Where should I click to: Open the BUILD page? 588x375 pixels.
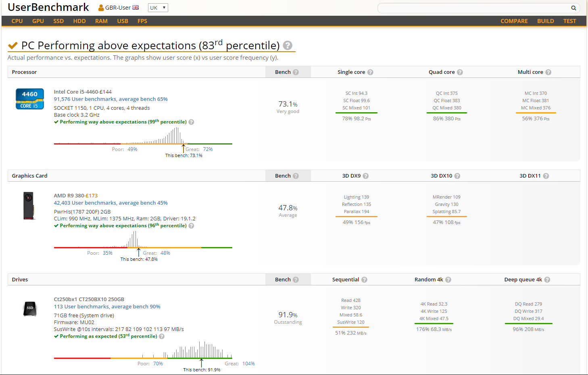tap(545, 21)
